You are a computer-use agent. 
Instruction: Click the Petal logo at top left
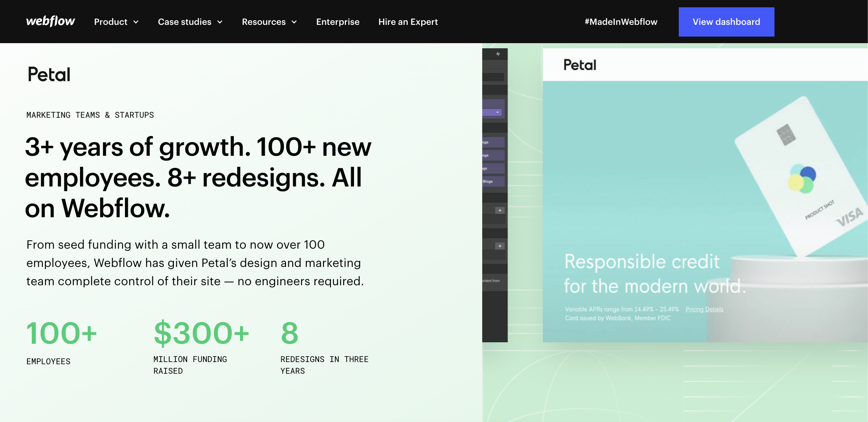49,74
